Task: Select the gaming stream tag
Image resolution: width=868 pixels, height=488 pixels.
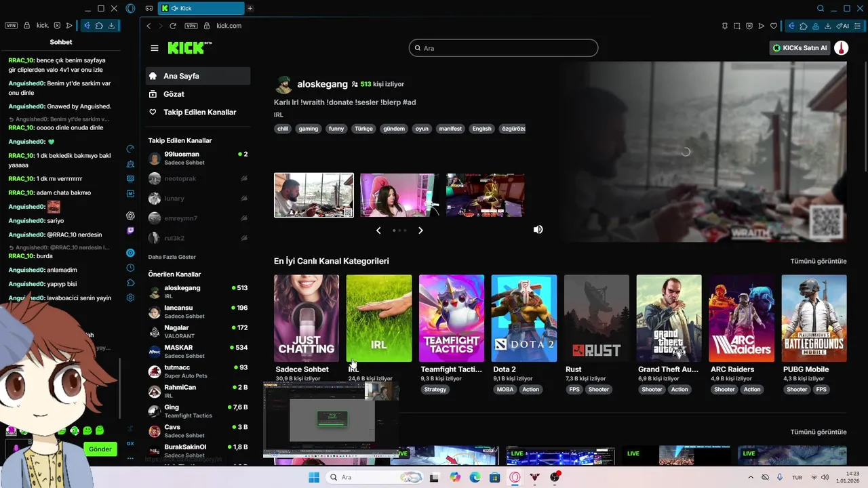Action: (x=308, y=129)
